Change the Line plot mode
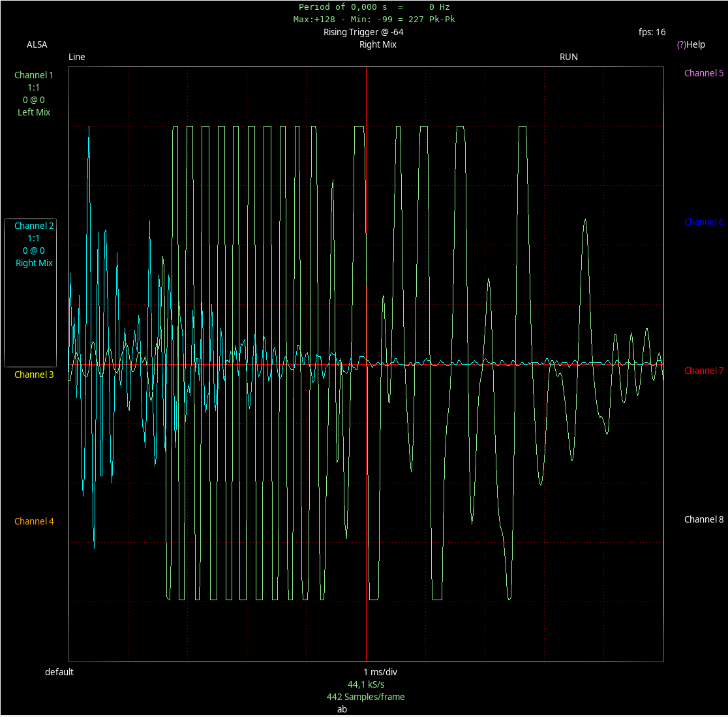 pyautogui.click(x=76, y=57)
